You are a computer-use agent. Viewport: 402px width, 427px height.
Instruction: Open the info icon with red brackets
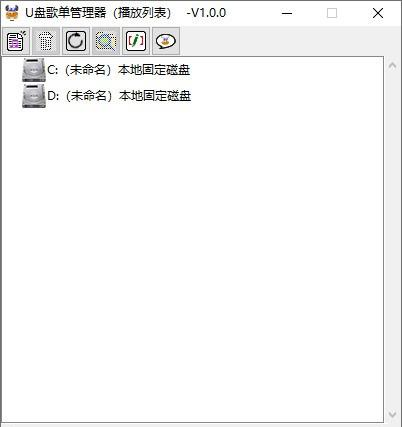136,41
